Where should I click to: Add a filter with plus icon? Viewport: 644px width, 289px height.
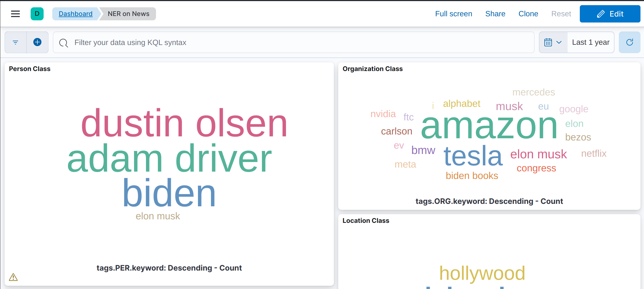click(x=37, y=42)
